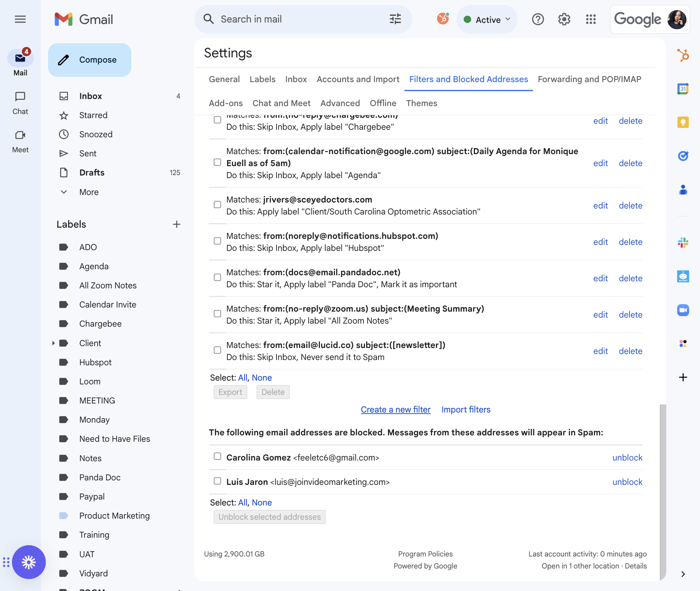Check the Carolina Gomez blocked address checkbox
Viewport: 700px width, 591px height.
coord(217,456)
